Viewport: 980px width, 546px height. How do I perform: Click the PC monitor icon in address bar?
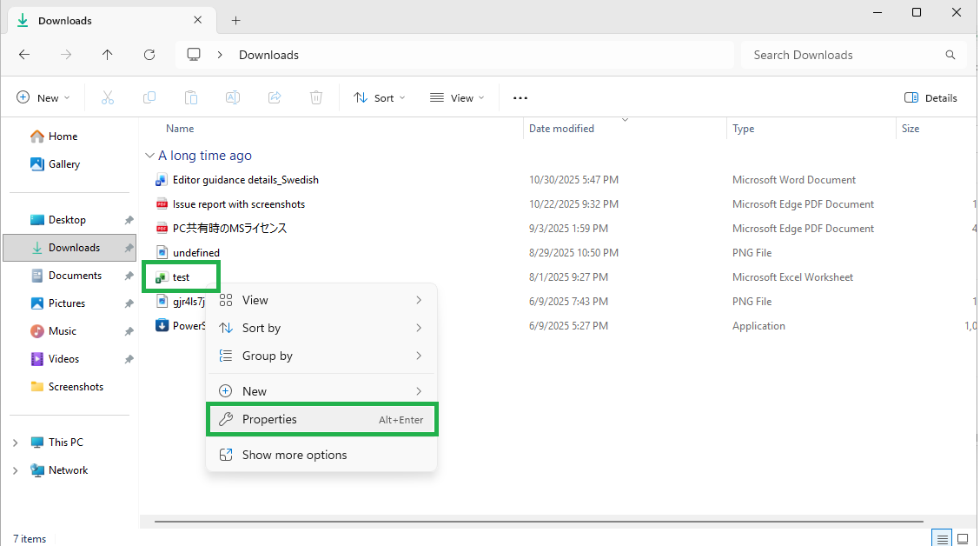pyautogui.click(x=194, y=55)
